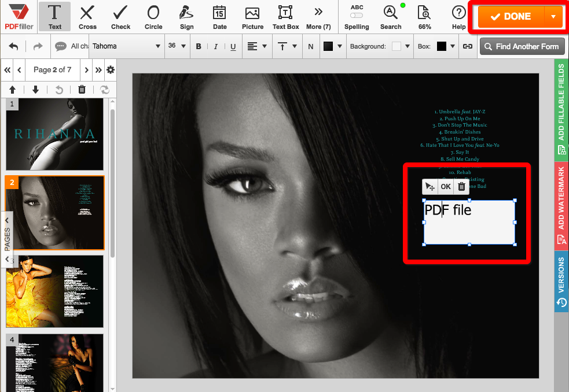Open the Tahoma font dropdown
This screenshot has height=392, width=569.
point(126,47)
